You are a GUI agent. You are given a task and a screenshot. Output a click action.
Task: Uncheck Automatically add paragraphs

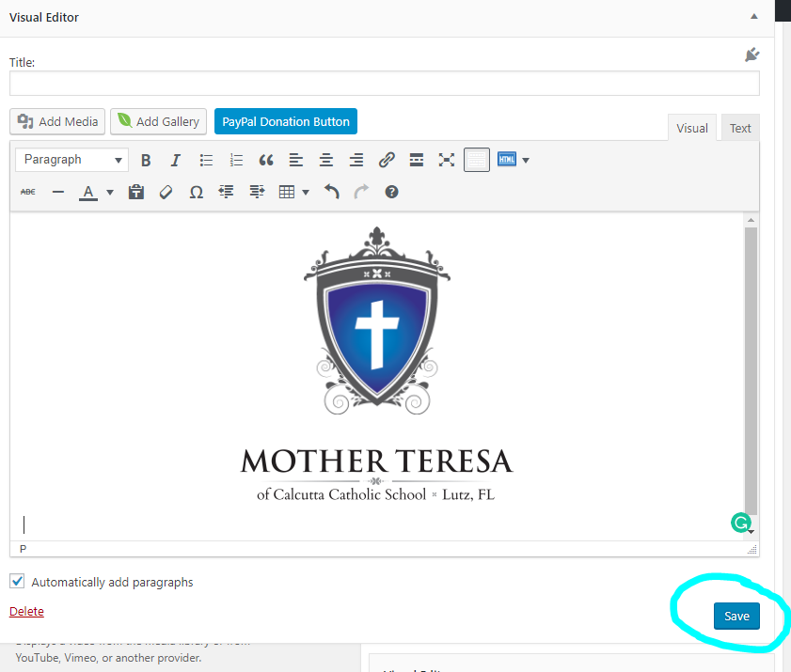17,582
